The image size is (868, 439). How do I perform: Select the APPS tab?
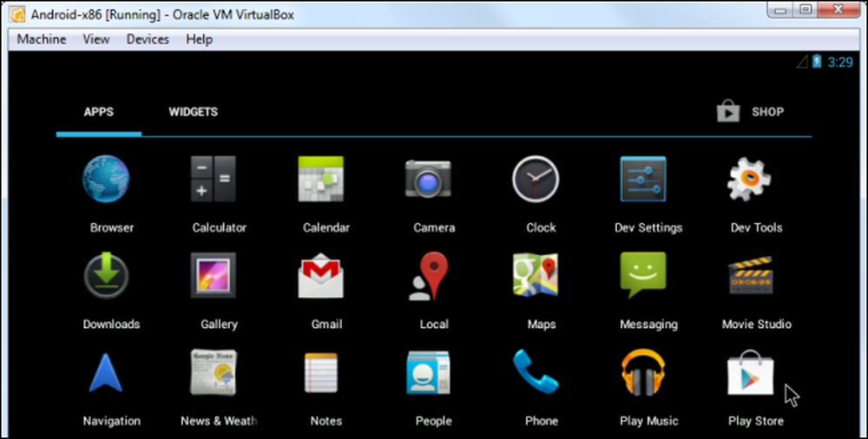pyautogui.click(x=99, y=112)
